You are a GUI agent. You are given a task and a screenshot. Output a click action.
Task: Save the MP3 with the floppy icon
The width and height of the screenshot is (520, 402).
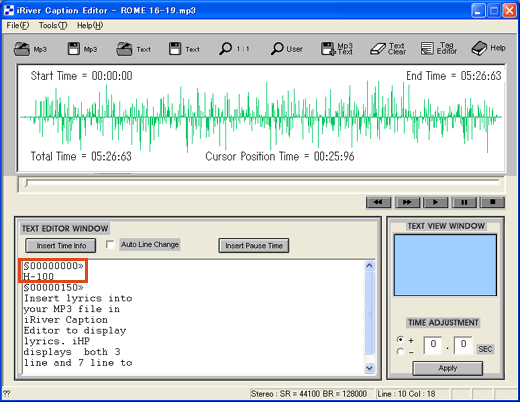coord(82,49)
